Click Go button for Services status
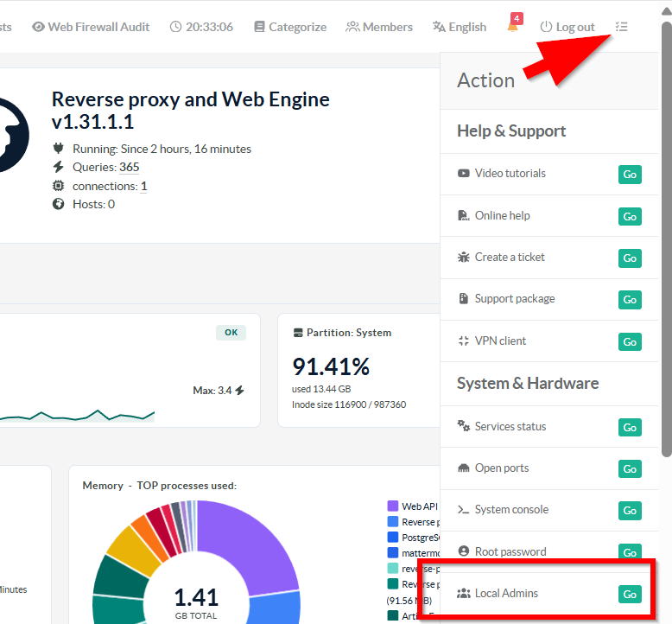The image size is (672, 624). [630, 428]
